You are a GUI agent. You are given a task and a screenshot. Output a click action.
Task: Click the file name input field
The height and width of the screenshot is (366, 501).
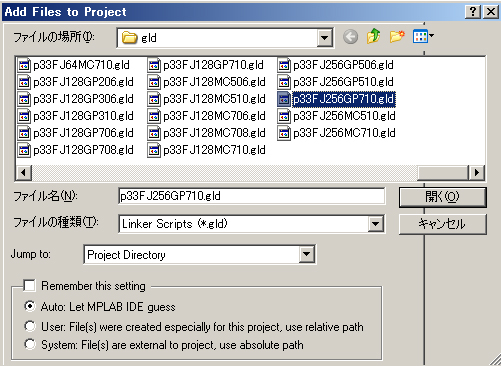[251, 196]
